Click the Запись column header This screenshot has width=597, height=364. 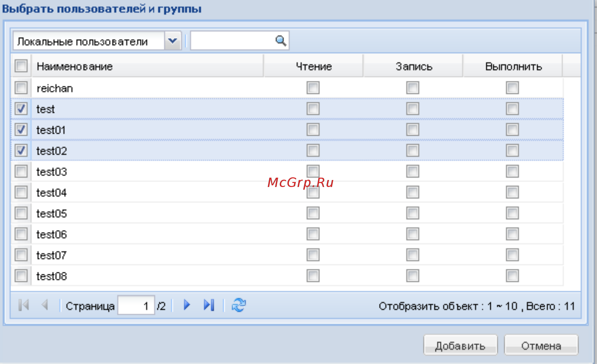coord(413,66)
